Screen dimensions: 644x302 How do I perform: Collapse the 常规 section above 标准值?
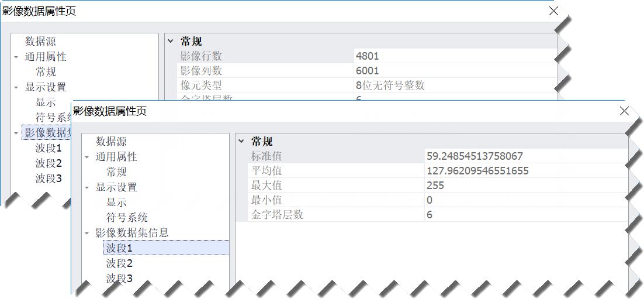241,142
